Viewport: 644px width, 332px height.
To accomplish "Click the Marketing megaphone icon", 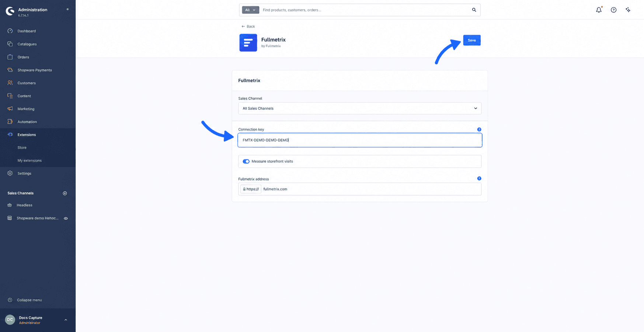I will [x=10, y=108].
